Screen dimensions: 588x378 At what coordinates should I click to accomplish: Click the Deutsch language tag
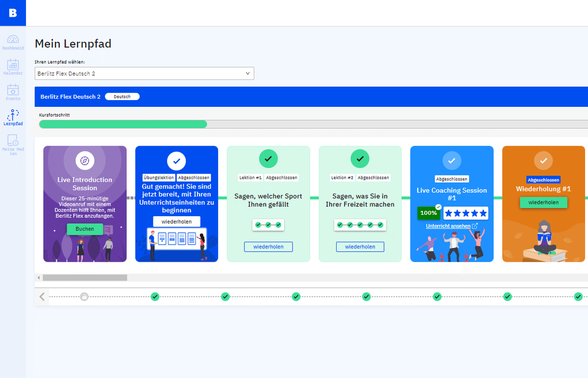coord(122,97)
